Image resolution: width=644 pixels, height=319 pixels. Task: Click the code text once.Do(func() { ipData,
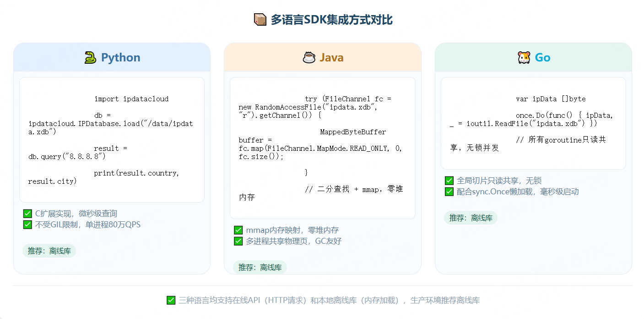(x=564, y=115)
